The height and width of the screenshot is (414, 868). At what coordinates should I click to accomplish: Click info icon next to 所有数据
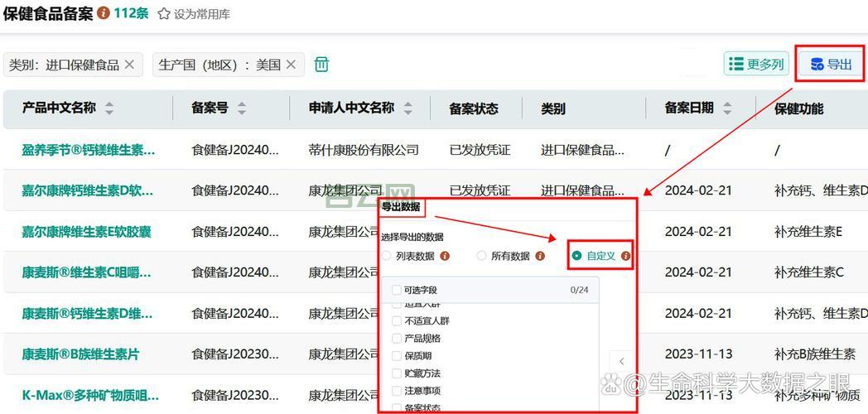point(540,256)
